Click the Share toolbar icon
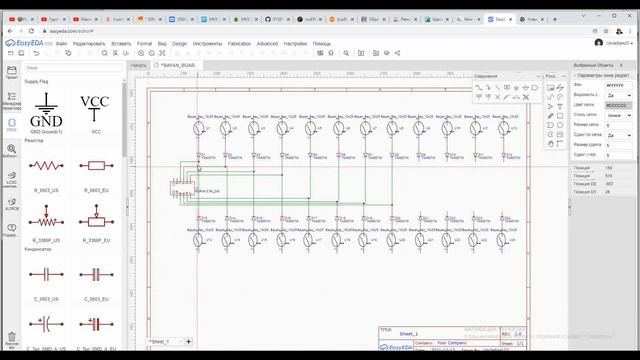This screenshot has width=640, height=360. coord(397,53)
